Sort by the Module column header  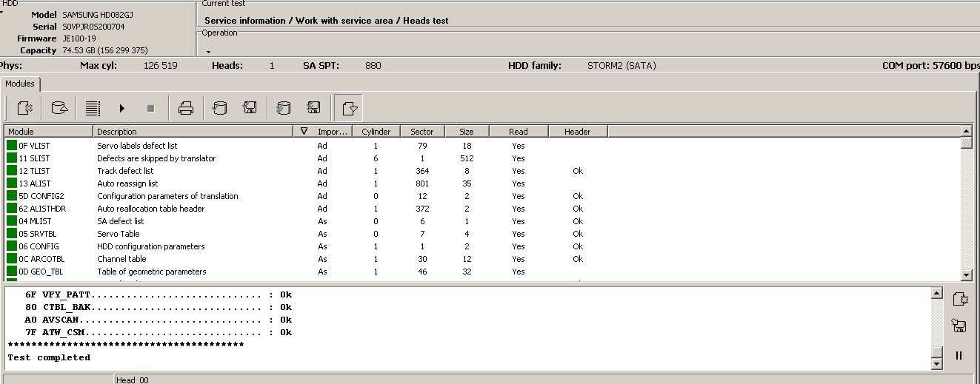49,132
